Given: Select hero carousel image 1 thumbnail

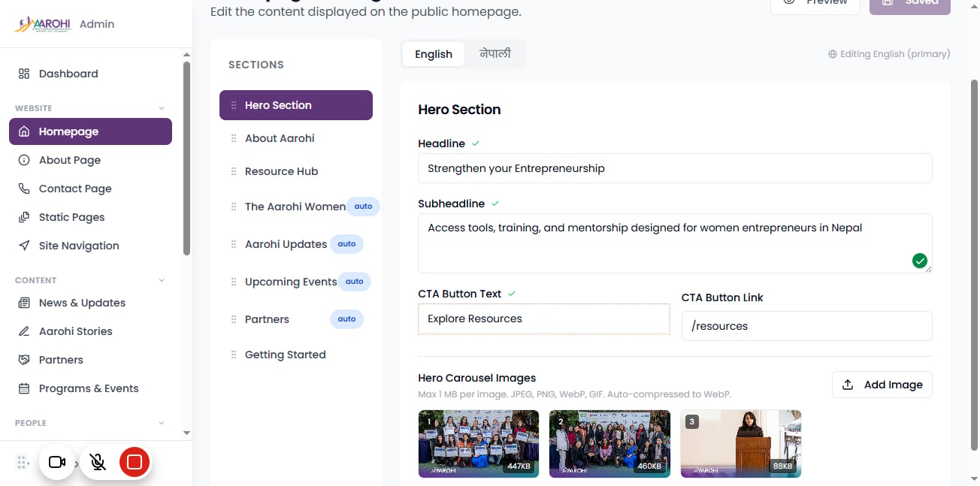Looking at the screenshot, I should tap(479, 444).
